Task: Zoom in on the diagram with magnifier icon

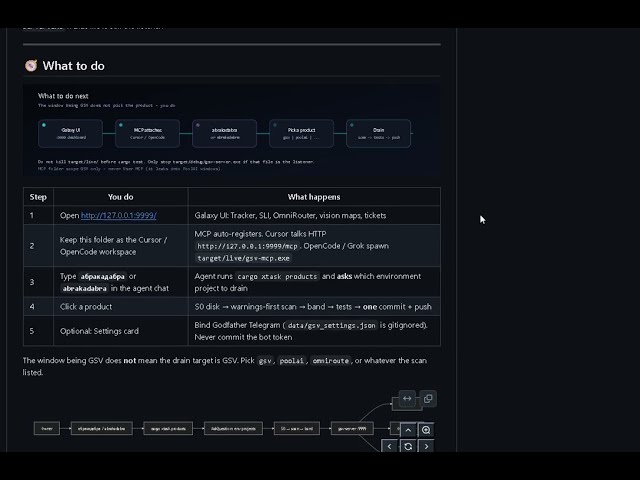Action: [426, 430]
